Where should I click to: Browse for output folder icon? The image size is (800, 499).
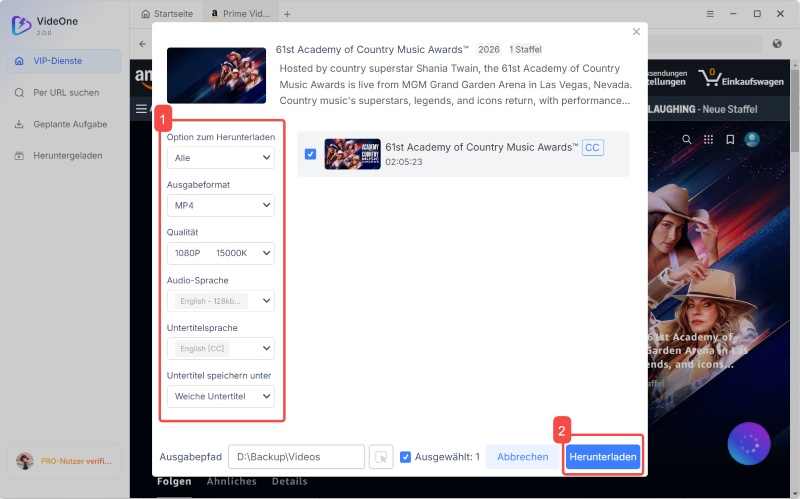point(381,457)
